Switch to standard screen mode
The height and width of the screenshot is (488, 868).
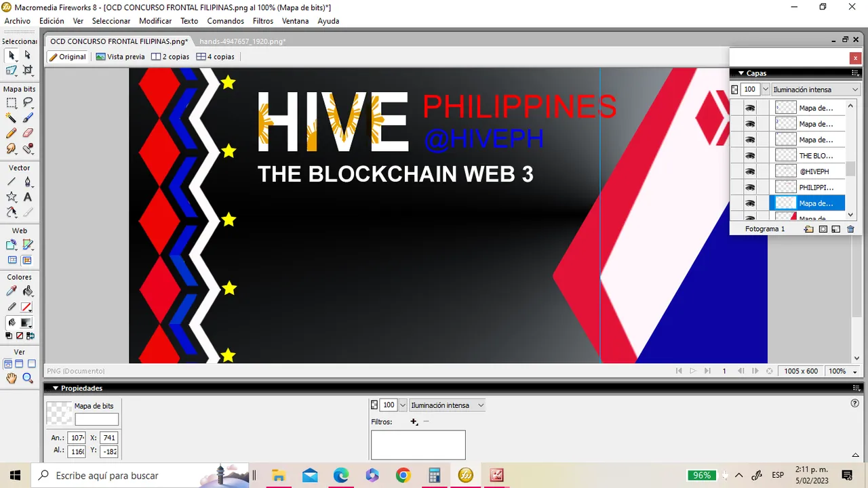coord(9,364)
